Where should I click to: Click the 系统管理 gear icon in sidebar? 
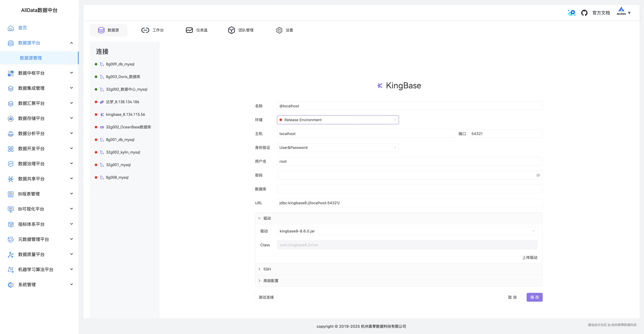pos(10,285)
